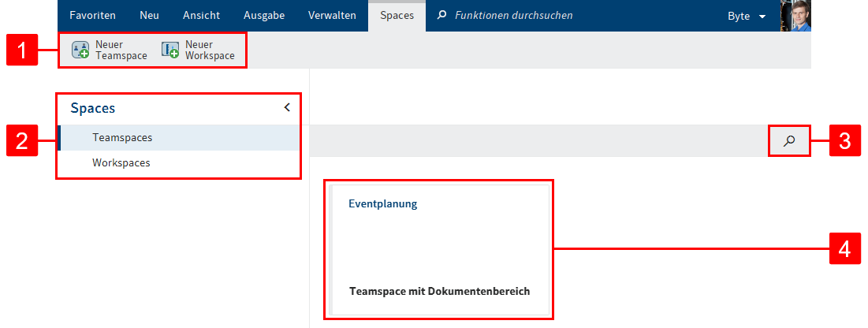Select the Spaces tab

[x=397, y=16]
